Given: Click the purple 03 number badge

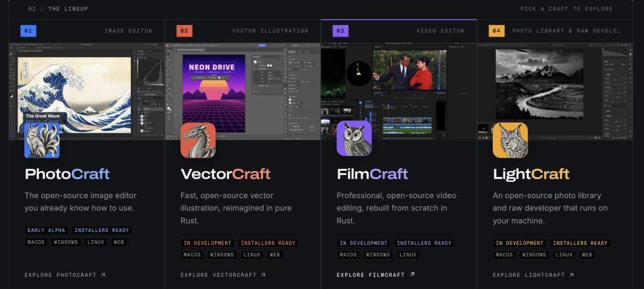Looking at the screenshot, I should point(340,31).
